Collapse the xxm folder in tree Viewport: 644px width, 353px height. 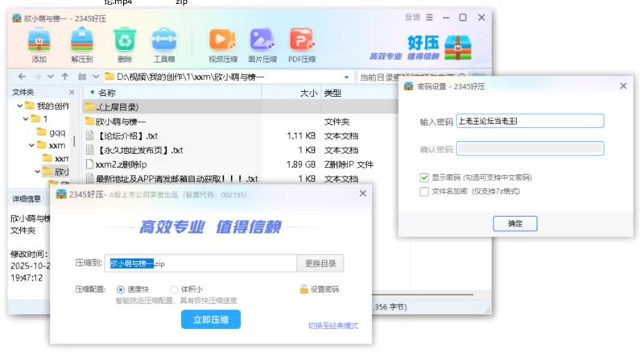[31, 145]
